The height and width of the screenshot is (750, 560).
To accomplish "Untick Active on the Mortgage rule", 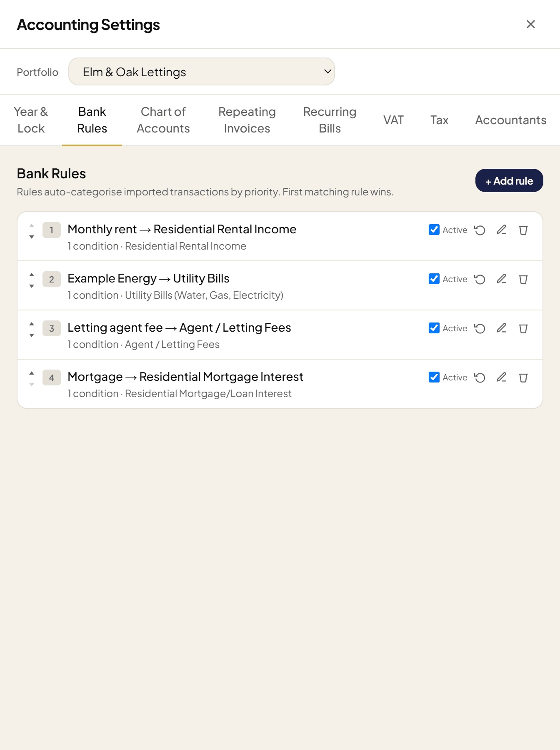I will coord(434,377).
